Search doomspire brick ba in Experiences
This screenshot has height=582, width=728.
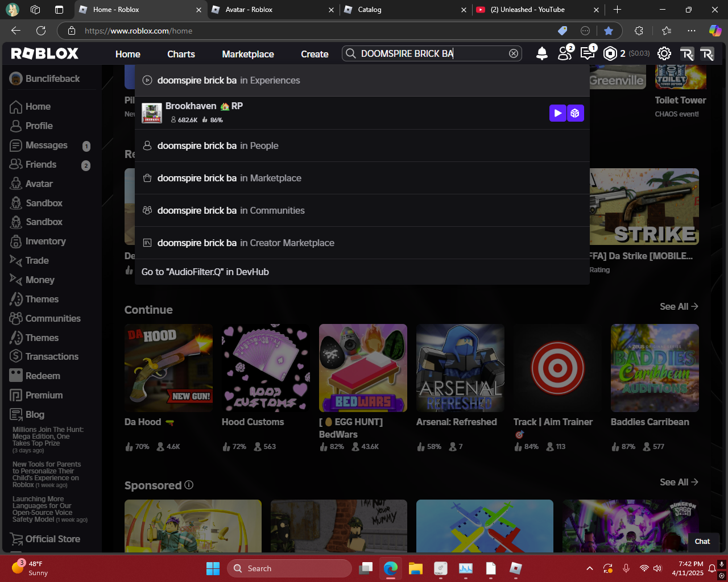pyautogui.click(x=362, y=80)
